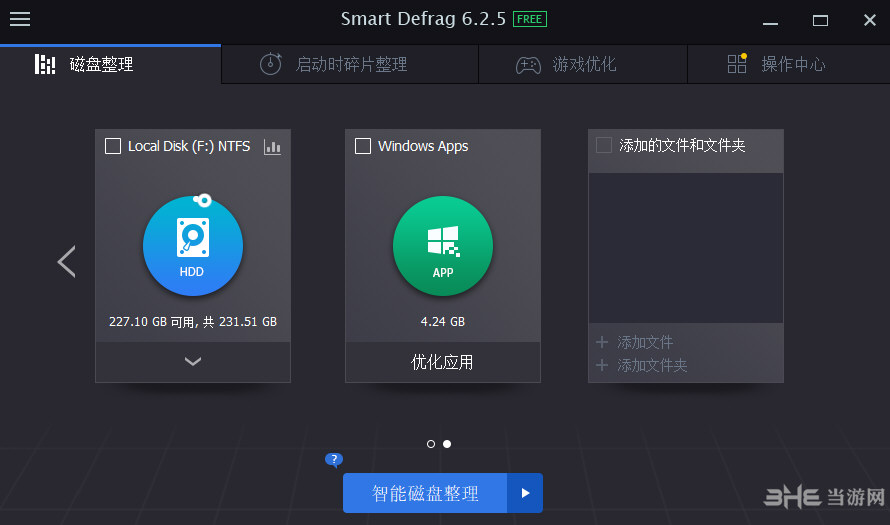The image size is (890, 525).
Task: Select the second page indicator dot
Action: pyautogui.click(x=447, y=444)
